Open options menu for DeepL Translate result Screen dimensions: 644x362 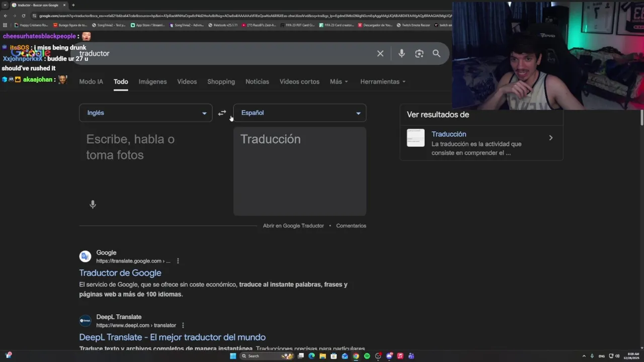click(183, 325)
